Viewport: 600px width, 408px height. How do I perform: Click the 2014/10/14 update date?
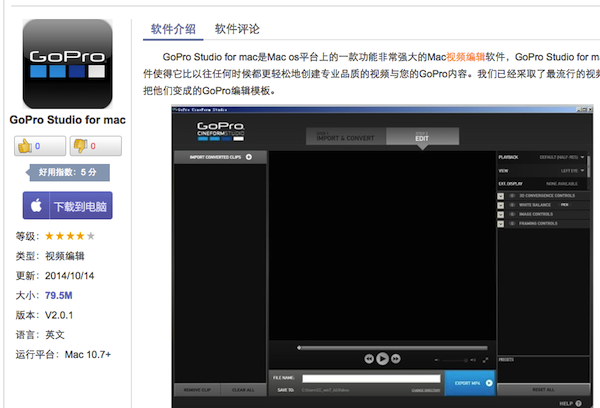tap(69, 276)
